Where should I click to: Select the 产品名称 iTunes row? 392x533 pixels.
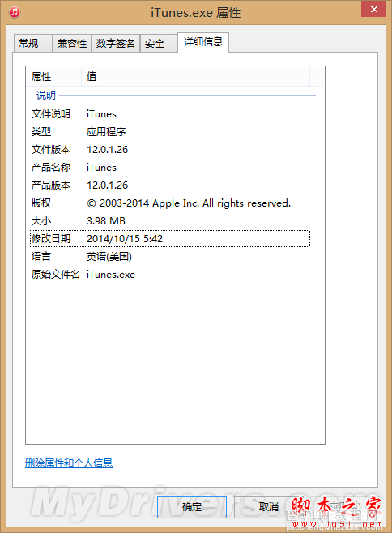[170, 167]
